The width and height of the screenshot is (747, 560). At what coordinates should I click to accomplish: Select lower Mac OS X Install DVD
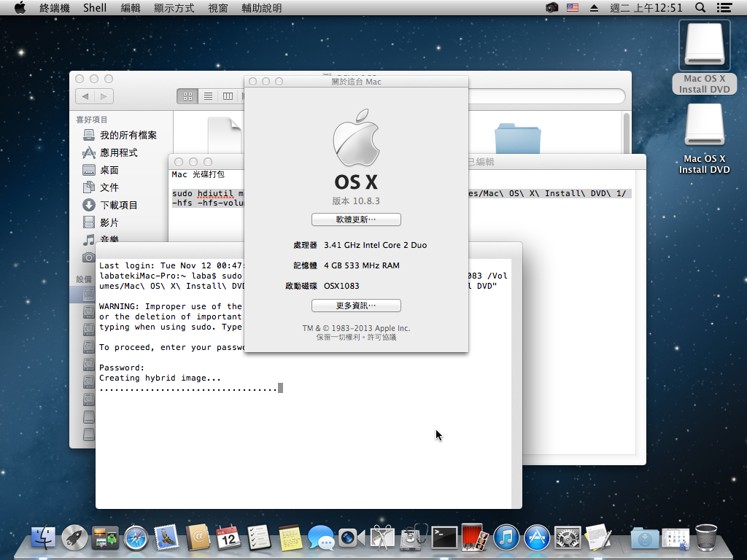click(704, 139)
